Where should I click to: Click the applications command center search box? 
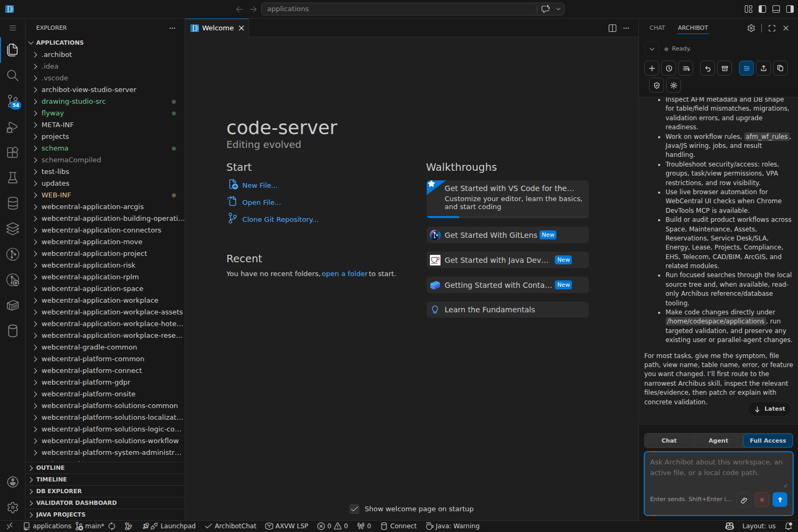pyautogui.click(x=399, y=9)
